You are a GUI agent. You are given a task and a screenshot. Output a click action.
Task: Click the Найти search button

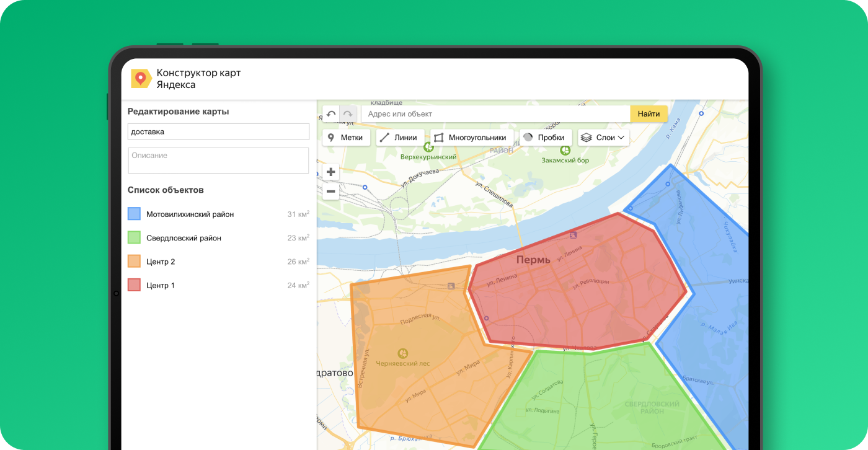pos(649,114)
